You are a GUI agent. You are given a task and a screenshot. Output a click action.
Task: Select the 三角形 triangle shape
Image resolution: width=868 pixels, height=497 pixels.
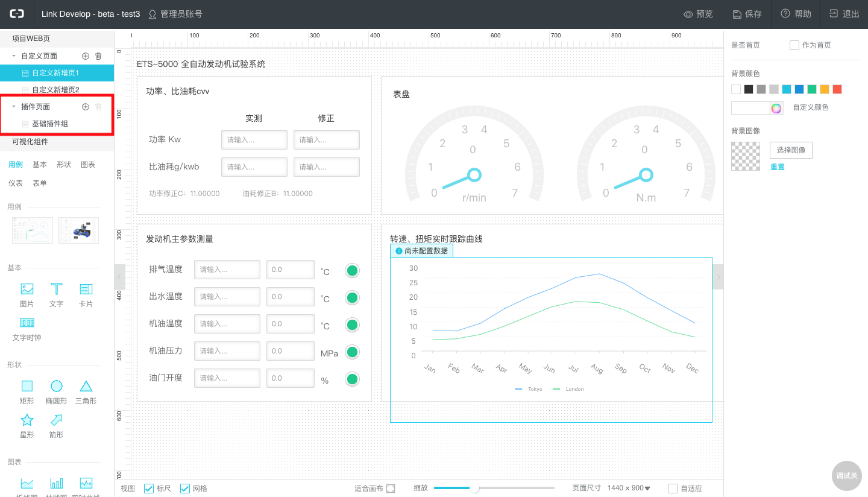(86, 386)
